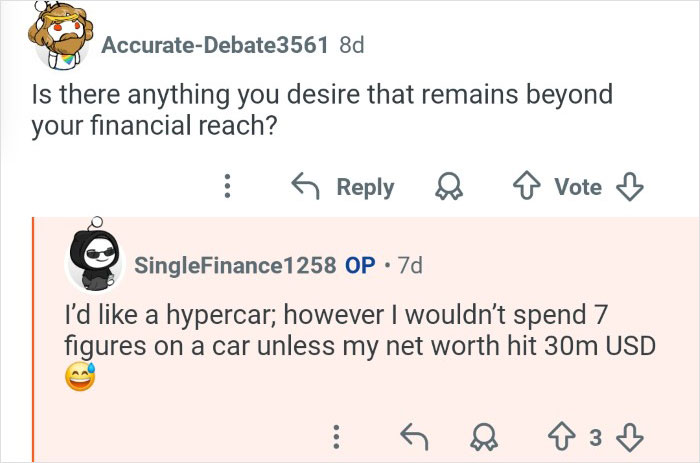This screenshot has height=463, width=700.
Task: Reply to SingleFinance1258's comment via arrow icon
Action: click(x=412, y=437)
